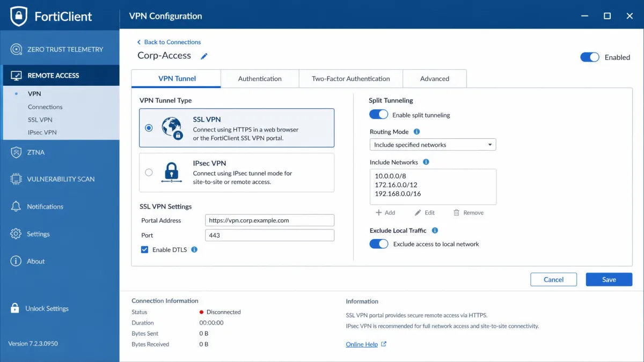Click pencil icon to rename Corp-Access

coord(204,56)
